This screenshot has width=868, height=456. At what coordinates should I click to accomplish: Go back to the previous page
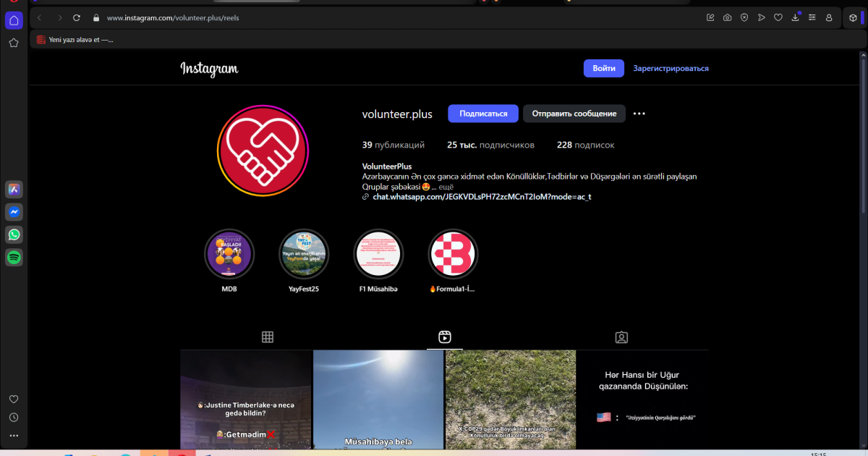[x=39, y=17]
